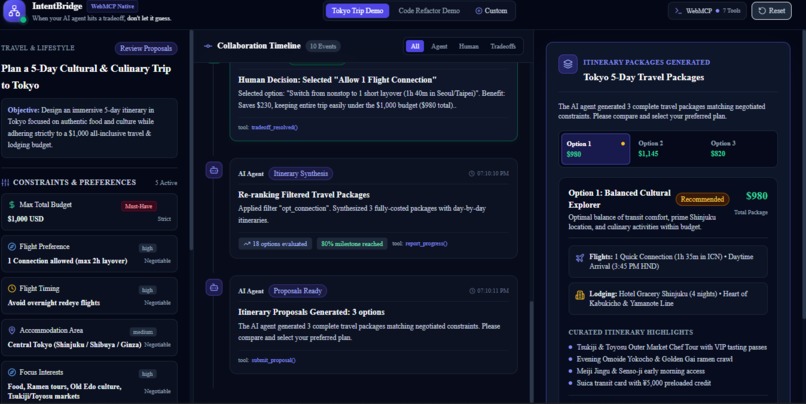The height and width of the screenshot is (404, 806).
Task: Click the plus icon in the Custom tab
Action: click(x=479, y=11)
